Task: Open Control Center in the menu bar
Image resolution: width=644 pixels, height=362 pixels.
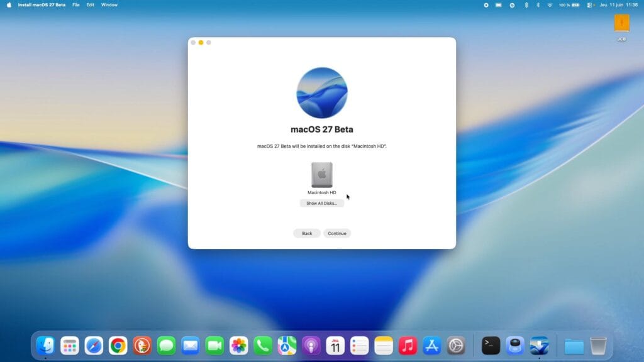Action: click(590, 5)
